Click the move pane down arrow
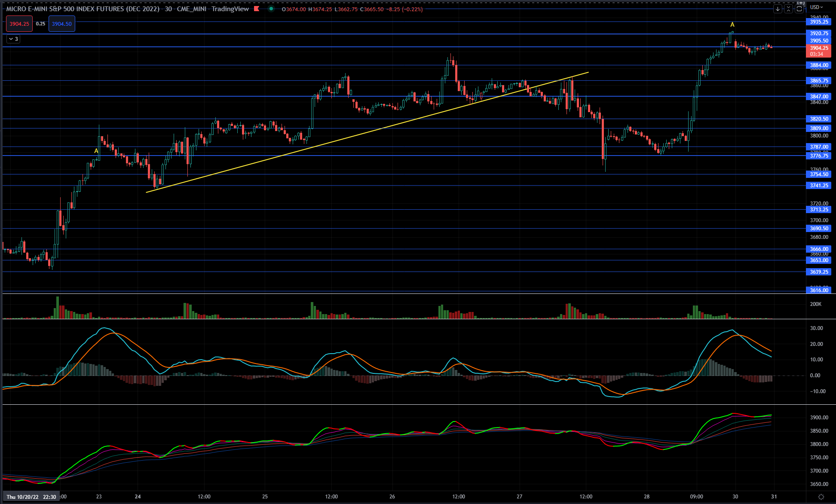This screenshot has width=836, height=504. click(778, 9)
